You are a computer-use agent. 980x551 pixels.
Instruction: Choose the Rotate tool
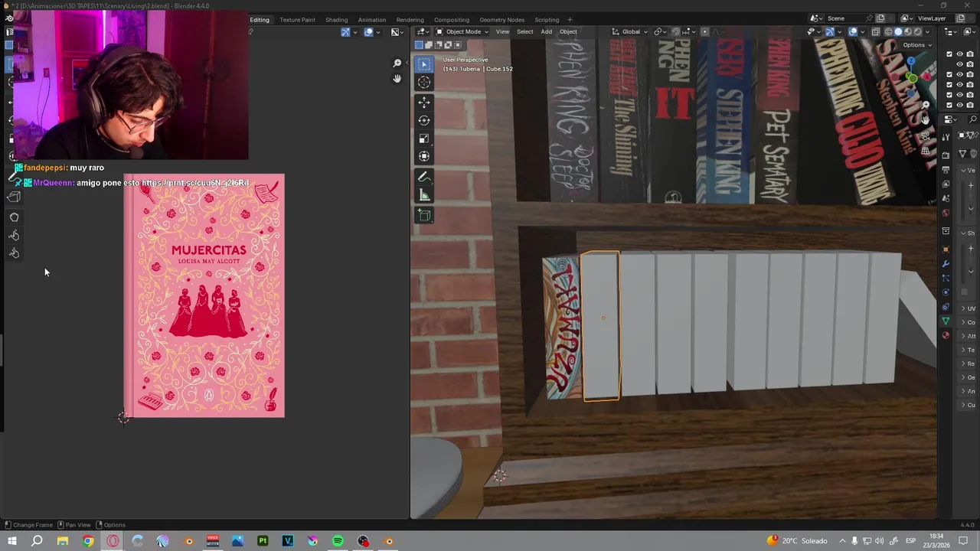coord(424,121)
